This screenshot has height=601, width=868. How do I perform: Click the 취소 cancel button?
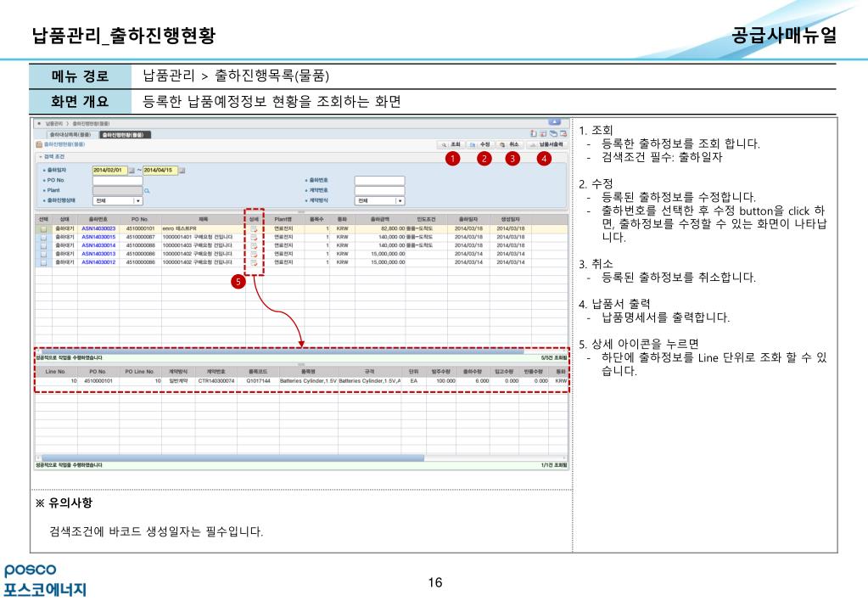tap(510, 144)
